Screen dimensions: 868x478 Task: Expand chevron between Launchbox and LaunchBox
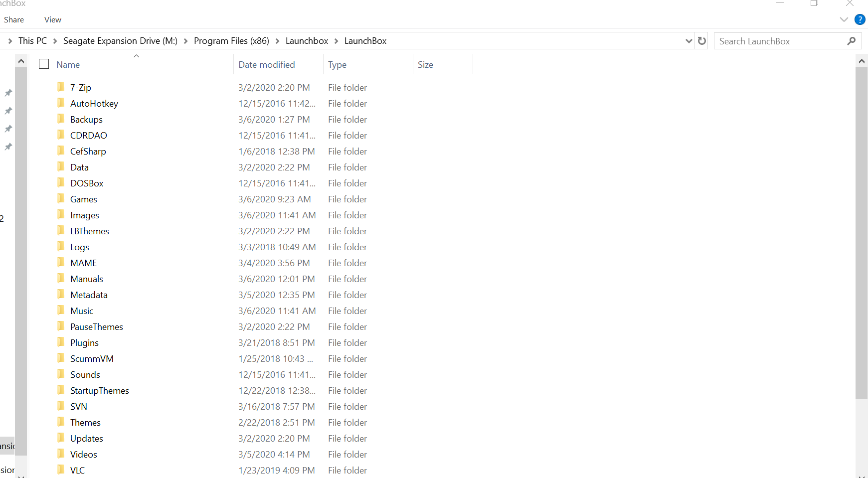click(336, 41)
